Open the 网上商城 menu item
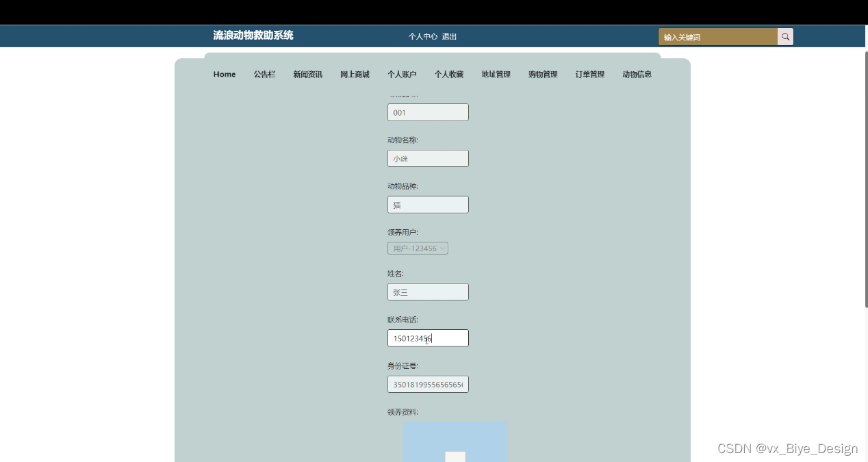Image resolution: width=868 pixels, height=462 pixels. 355,74
